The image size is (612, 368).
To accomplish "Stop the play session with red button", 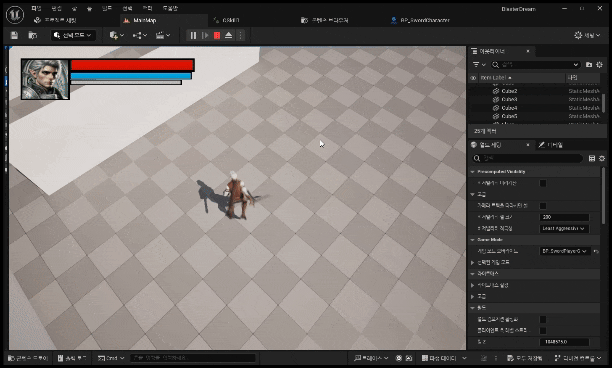I will pos(217,36).
